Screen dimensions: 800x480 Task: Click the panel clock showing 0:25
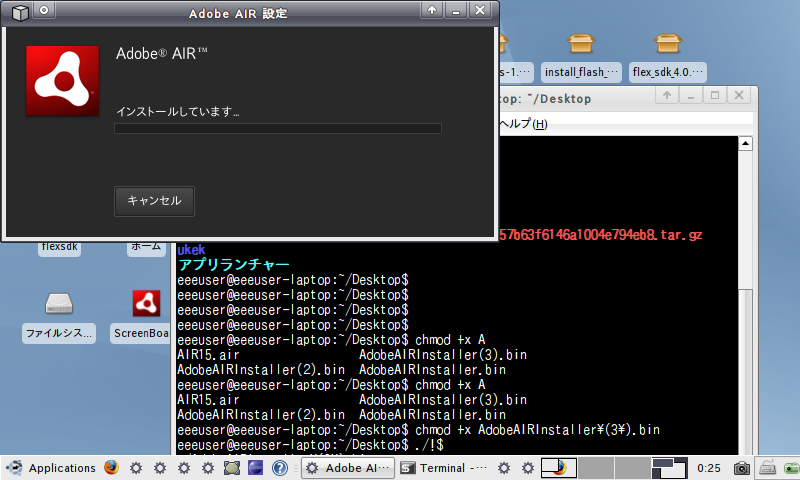(709, 468)
